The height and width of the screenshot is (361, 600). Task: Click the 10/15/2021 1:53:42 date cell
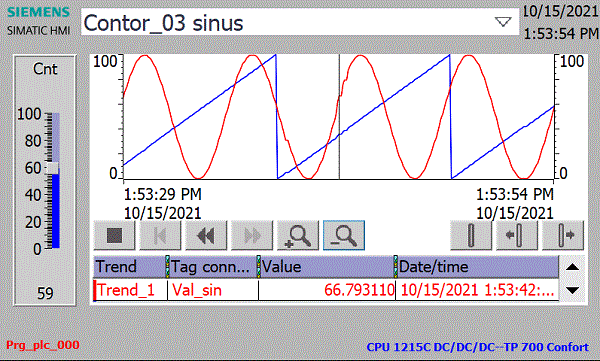477,290
